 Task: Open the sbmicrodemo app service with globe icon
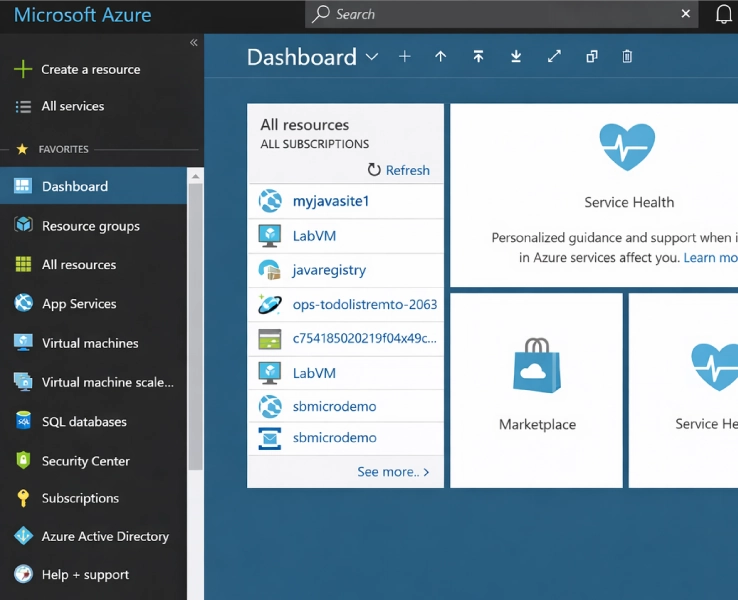345,406
